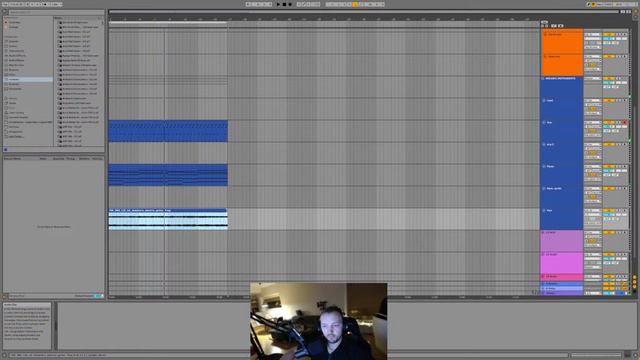Select the blue MIDI clip on Piano track
The height and width of the screenshot is (360, 640).
pyautogui.click(x=168, y=175)
